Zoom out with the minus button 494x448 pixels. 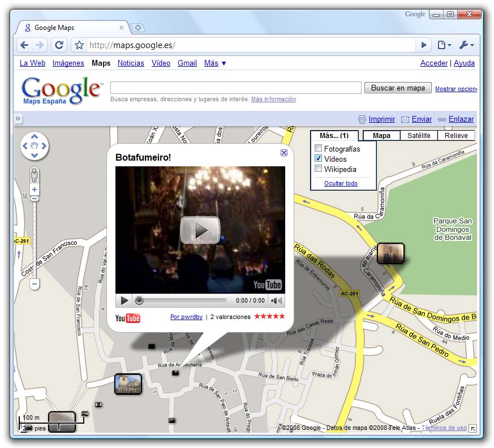point(35,284)
